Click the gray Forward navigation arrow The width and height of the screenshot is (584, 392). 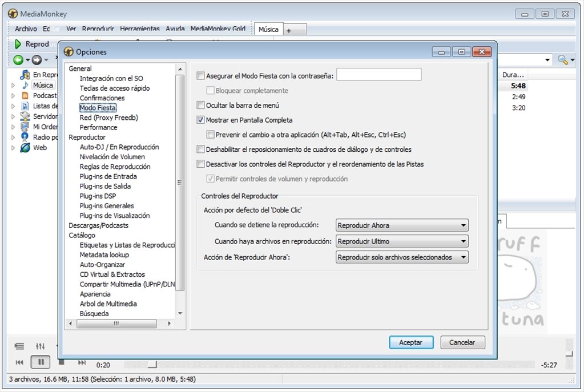[x=37, y=59]
